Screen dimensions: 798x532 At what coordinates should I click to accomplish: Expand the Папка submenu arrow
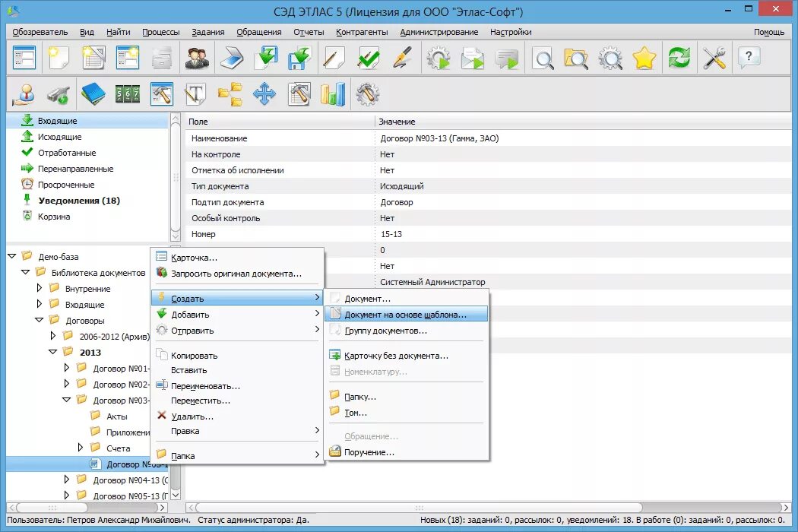point(317,454)
